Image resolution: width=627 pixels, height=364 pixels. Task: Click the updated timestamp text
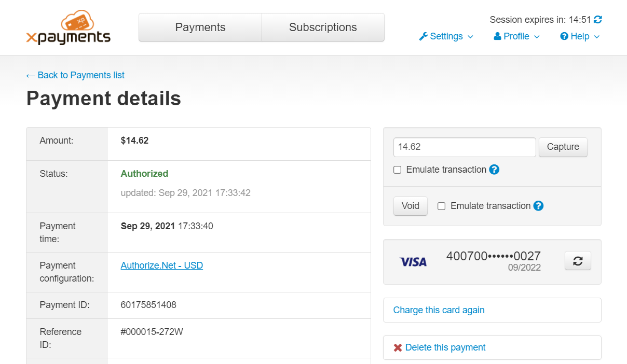186,193
